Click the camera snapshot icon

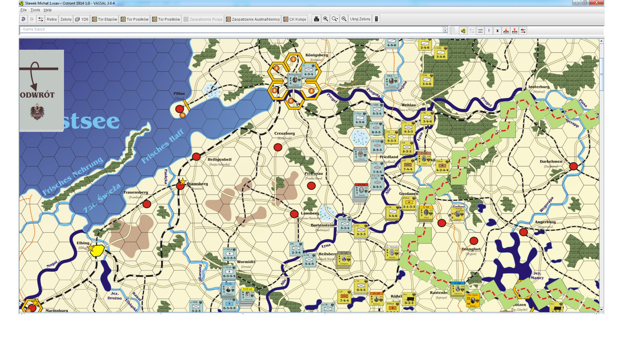point(316,19)
